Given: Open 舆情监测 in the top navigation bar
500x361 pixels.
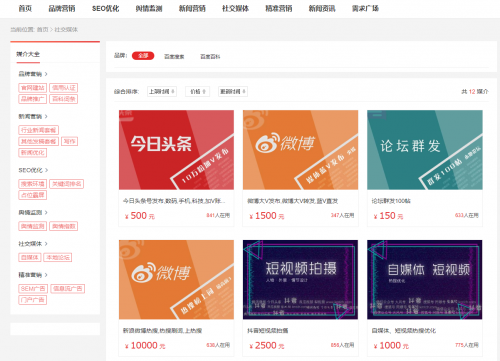Looking at the screenshot, I should (149, 8).
